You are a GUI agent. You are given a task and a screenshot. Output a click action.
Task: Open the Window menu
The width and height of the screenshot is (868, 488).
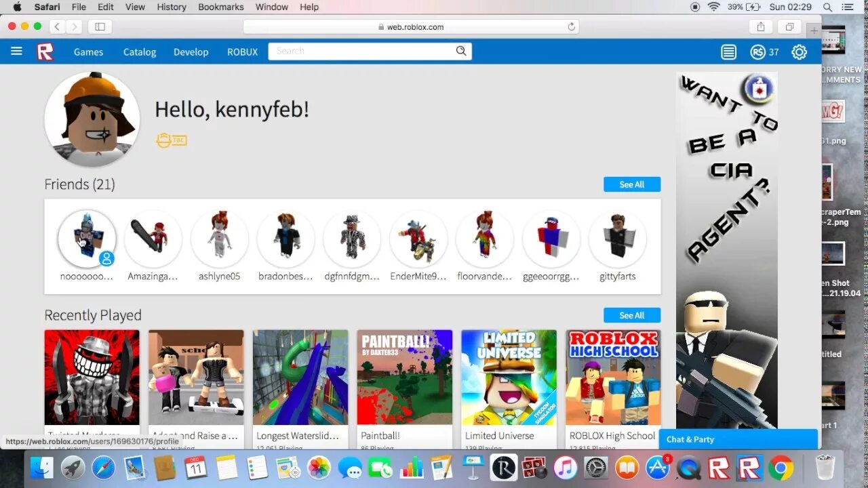pos(272,7)
